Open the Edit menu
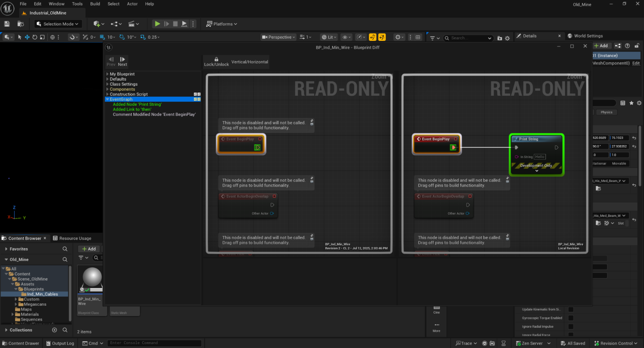The width and height of the screenshot is (644, 348). pyautogui.click(x=38, y=4)
